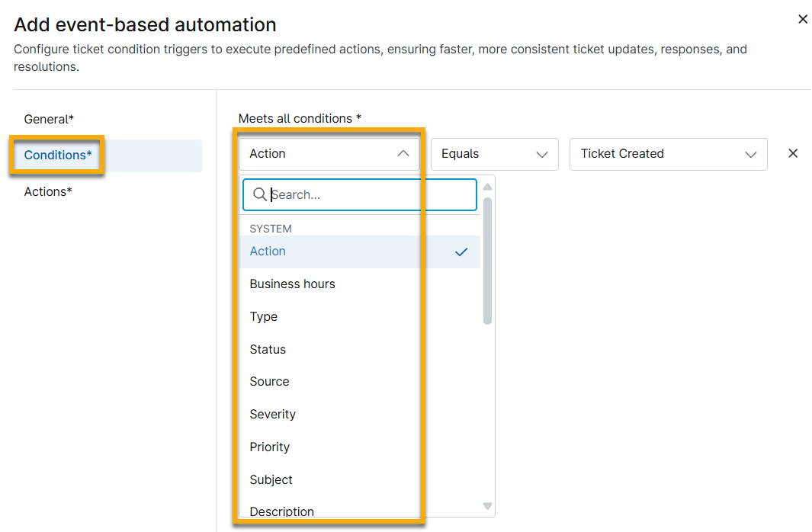Select the Conditions tab in the sidebar
This screenshot has width=812, height=532.
[x=56, y=155]
